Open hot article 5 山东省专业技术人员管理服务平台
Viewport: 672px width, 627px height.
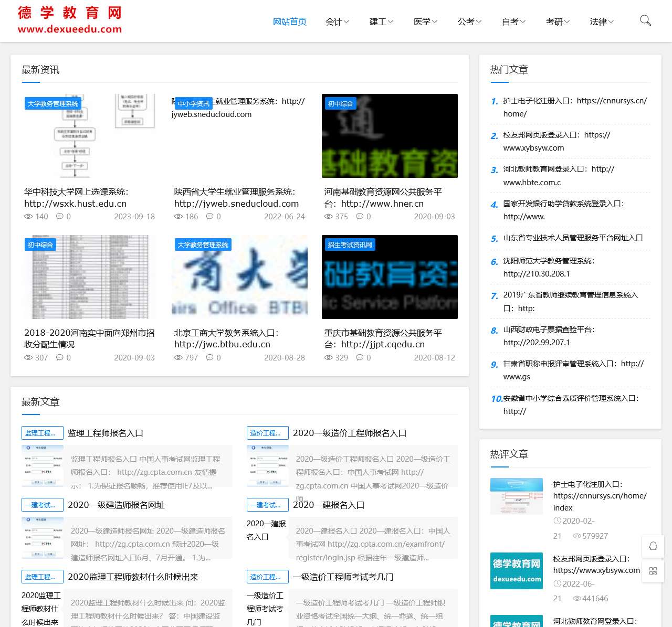tap(573, 238)
